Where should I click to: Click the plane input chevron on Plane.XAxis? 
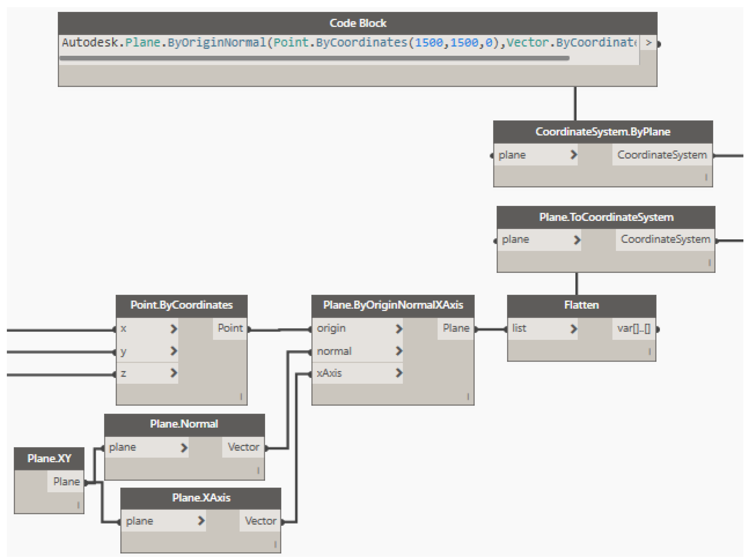201,521
